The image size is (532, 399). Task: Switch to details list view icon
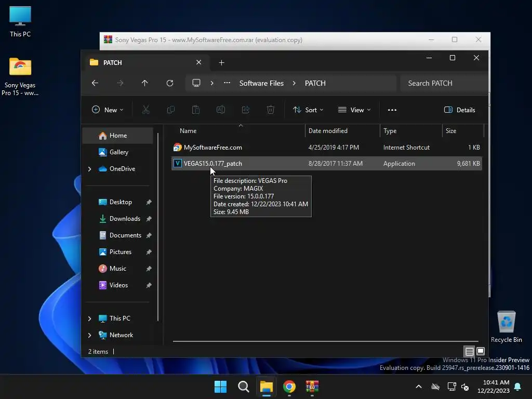[x=469, y=352]
